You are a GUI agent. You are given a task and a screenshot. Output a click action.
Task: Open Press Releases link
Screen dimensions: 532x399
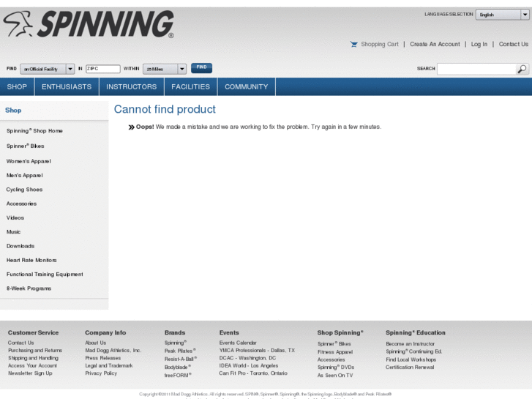(x=102, y=358)
